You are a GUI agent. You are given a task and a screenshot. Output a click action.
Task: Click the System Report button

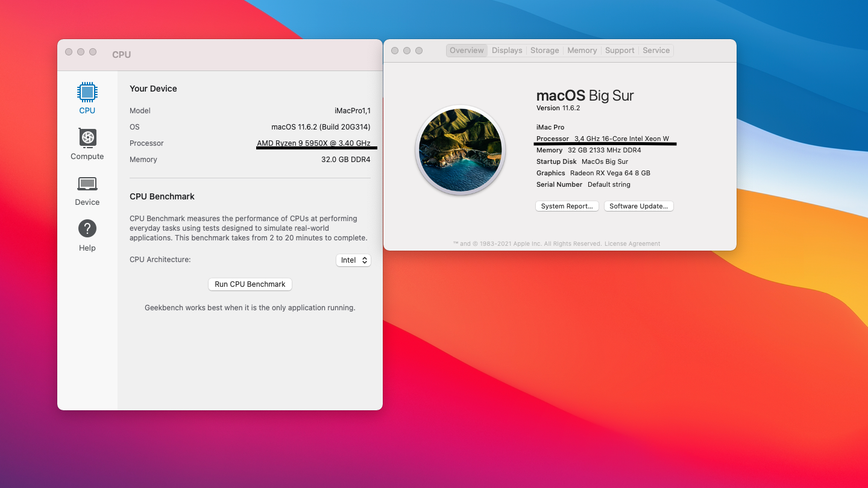click(x=567, y=206)
